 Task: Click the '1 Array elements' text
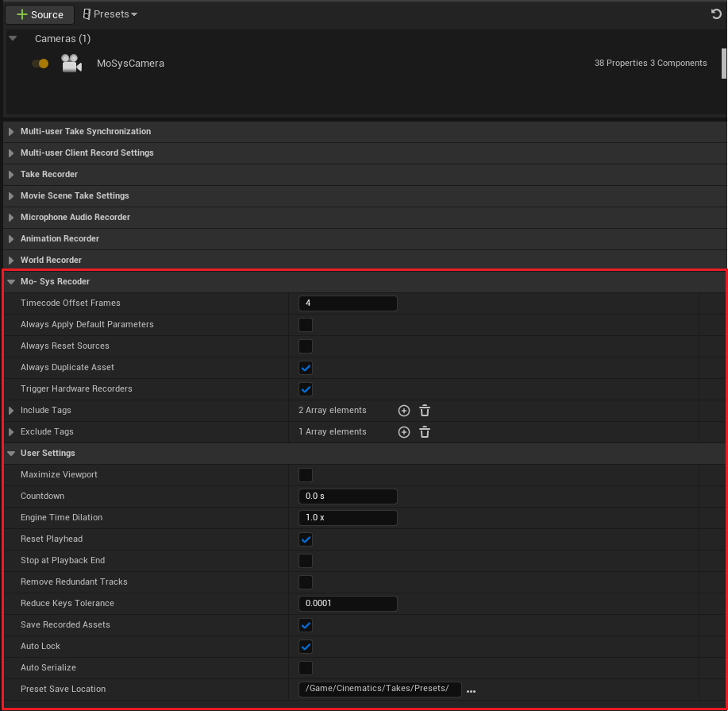tap(333, 431)
